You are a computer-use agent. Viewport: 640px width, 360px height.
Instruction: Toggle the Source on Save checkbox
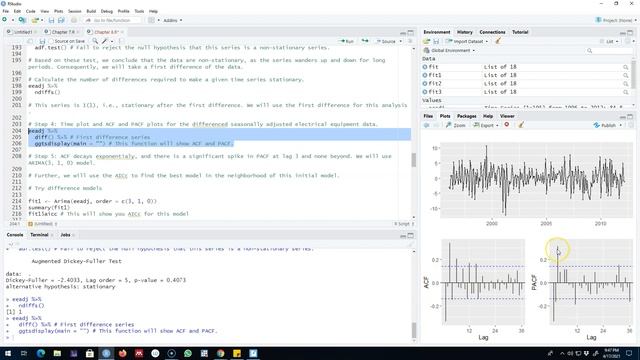pyautogui.click(x=51, y=41)
